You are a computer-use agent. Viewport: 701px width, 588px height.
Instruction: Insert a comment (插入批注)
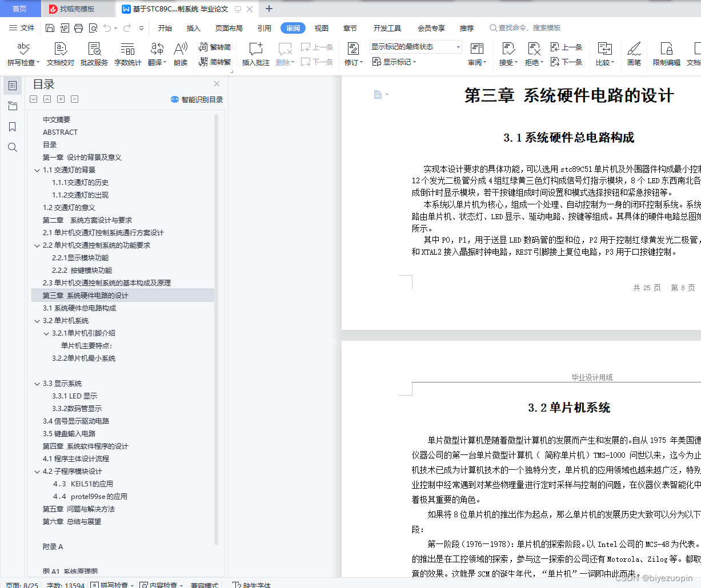click(255, 54)
